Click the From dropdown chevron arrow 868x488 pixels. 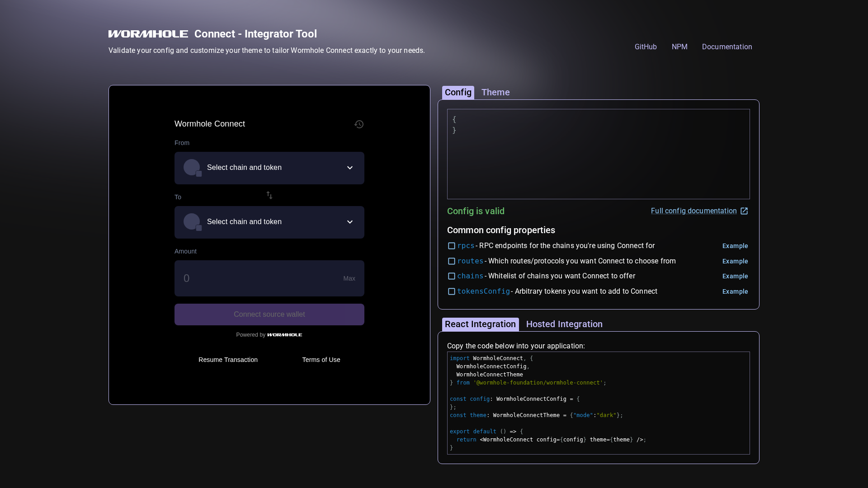(350, 168)
